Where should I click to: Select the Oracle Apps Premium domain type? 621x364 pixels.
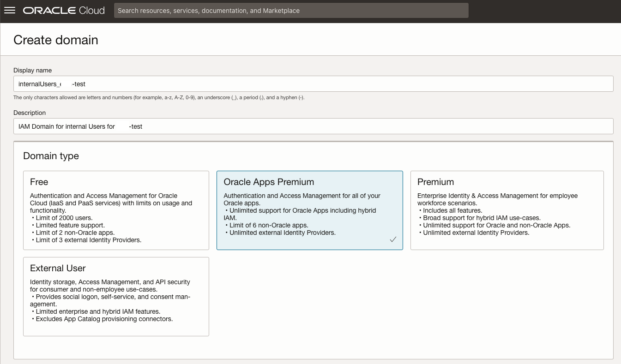(x=309, y=210)
